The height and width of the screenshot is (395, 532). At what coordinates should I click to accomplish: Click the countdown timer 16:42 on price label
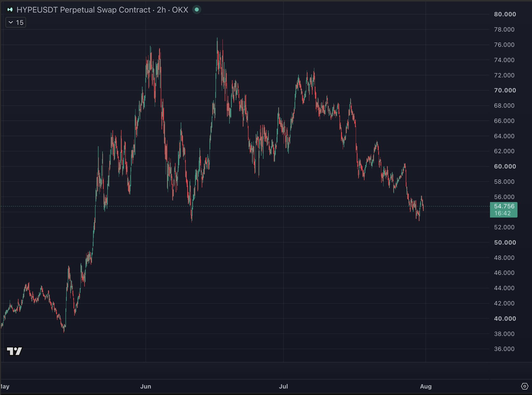502,213
